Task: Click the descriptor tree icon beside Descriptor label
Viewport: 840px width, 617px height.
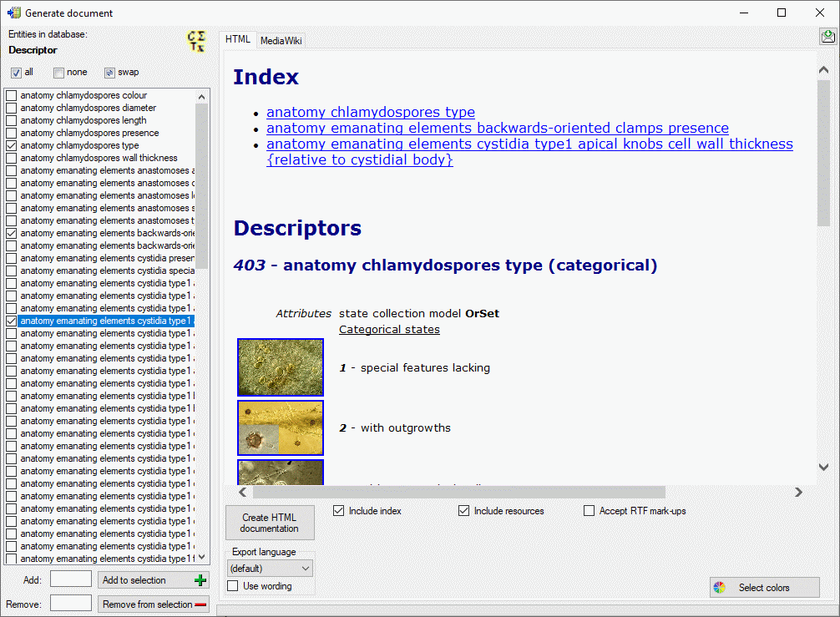Action: tap(196, 42)
